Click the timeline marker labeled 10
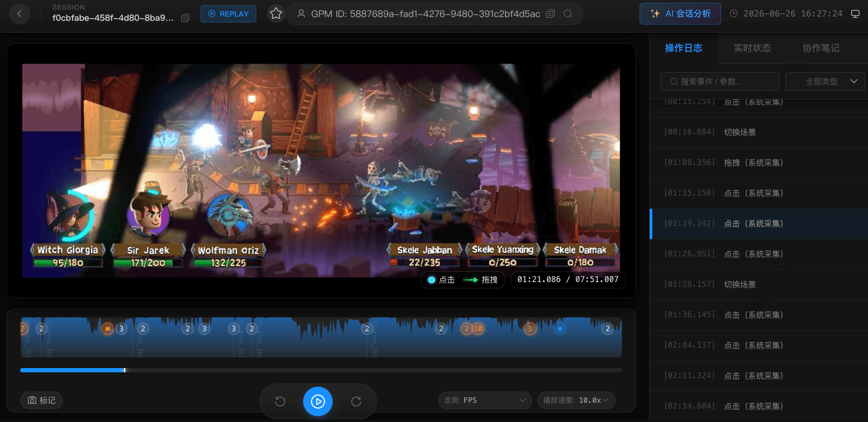 [x=478, y=329]
